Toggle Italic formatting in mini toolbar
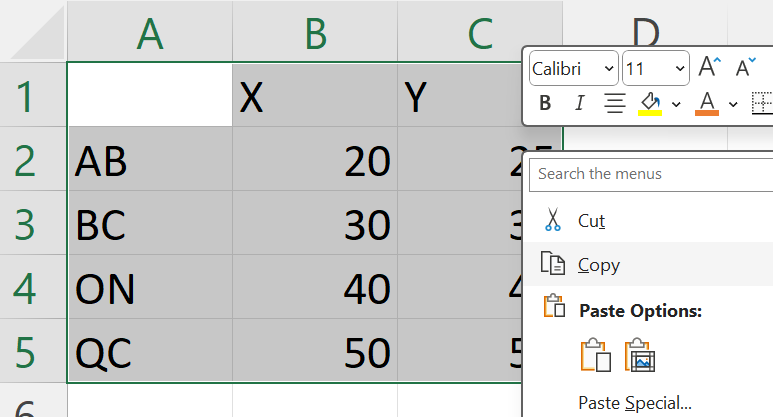This screenshot has height=417, width=773. pyautogui.click(x=578, y=103)
